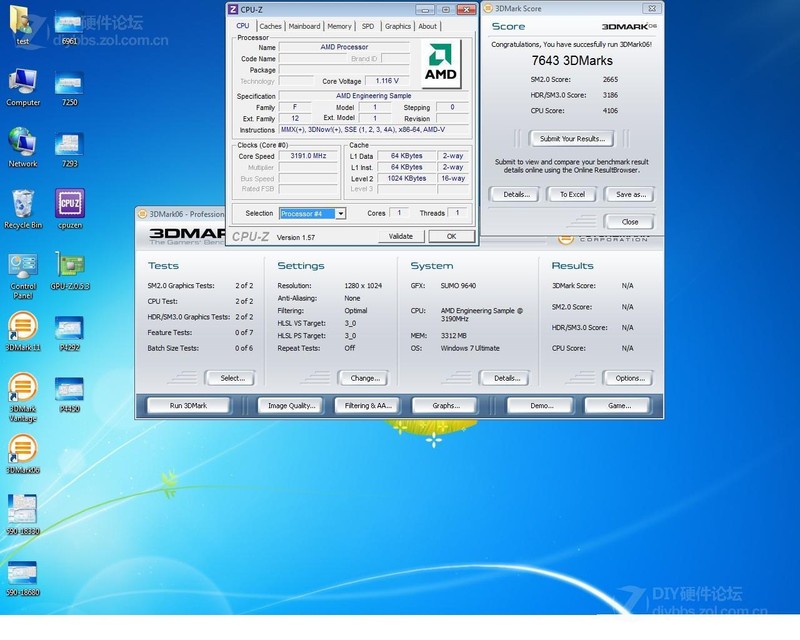This screenshot has height=640, width=800.
Task: Click Submit Your Results button
Action: tap(572, 138)
